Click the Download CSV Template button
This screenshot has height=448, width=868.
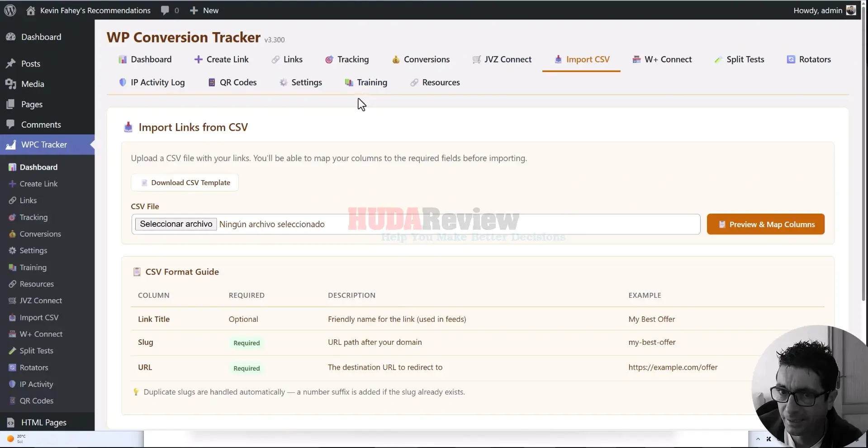(185, 183)
